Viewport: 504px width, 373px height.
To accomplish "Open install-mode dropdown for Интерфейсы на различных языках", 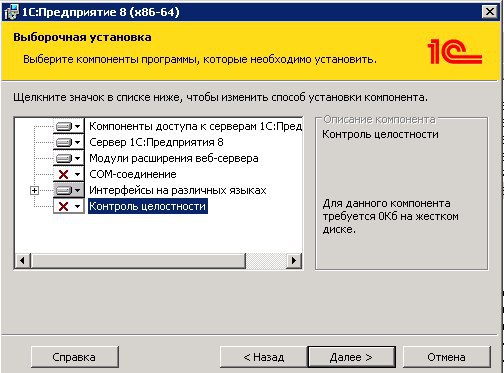I will (68, 190).
